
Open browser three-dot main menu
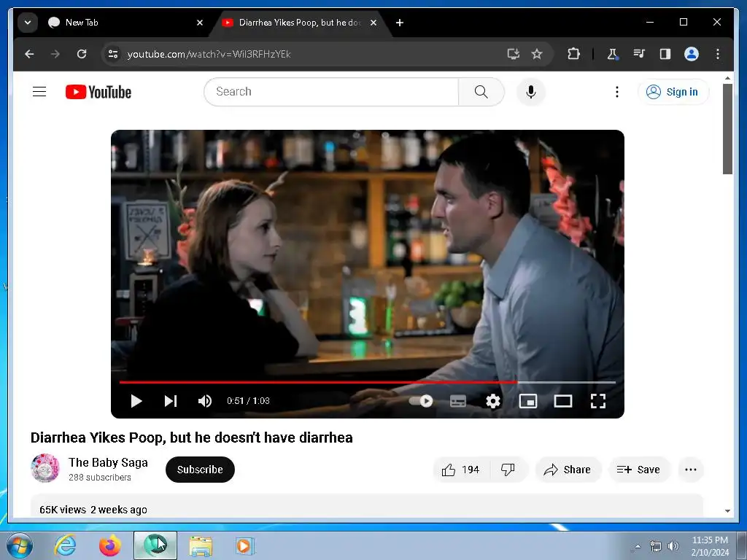pyautogui.click(x=718, y=54)
